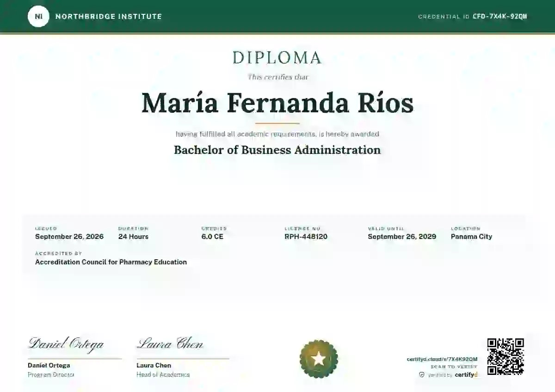Click the DIPLOMA heading

[277, 58]
